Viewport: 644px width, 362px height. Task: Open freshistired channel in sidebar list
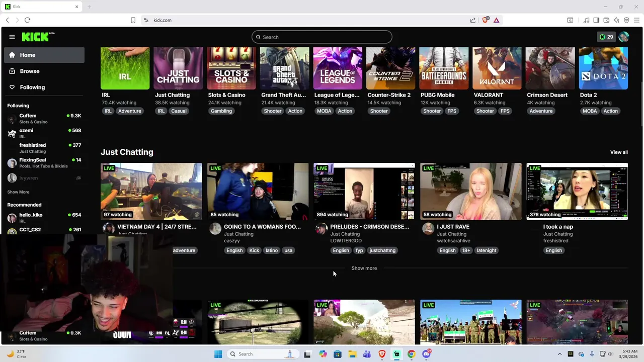tap(44, 148)
